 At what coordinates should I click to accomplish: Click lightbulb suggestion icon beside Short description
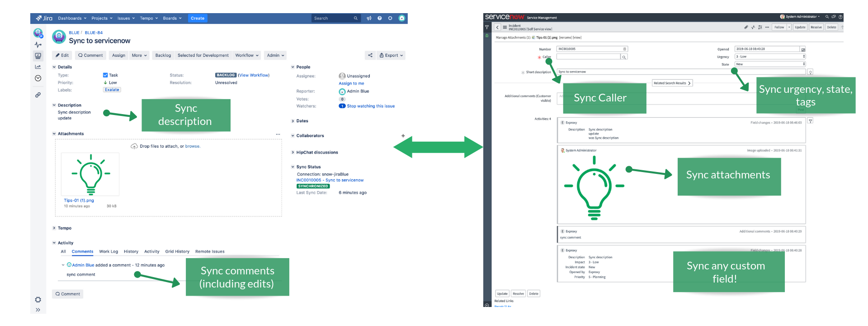(x=811, y=72)
